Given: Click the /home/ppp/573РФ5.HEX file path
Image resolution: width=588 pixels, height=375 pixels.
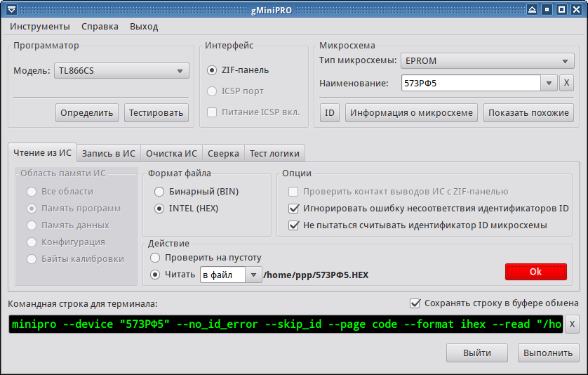Looking at the screenshot, I should (x=316, y=275).
